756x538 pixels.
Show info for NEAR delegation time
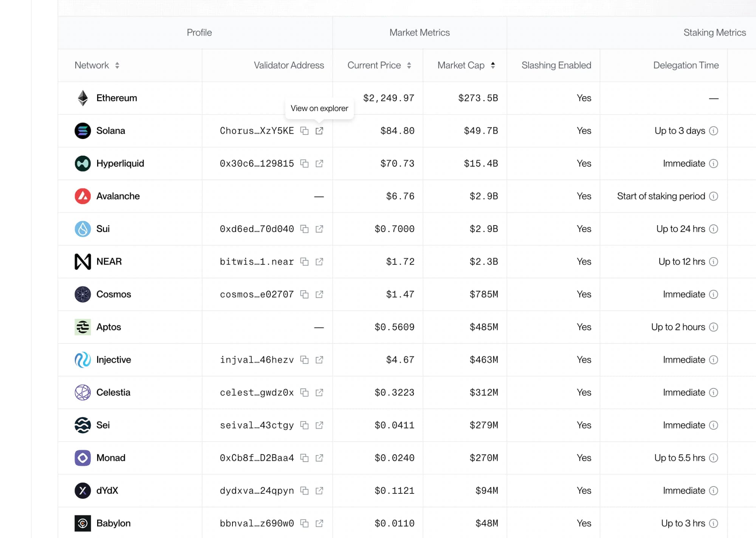point(714,262)
